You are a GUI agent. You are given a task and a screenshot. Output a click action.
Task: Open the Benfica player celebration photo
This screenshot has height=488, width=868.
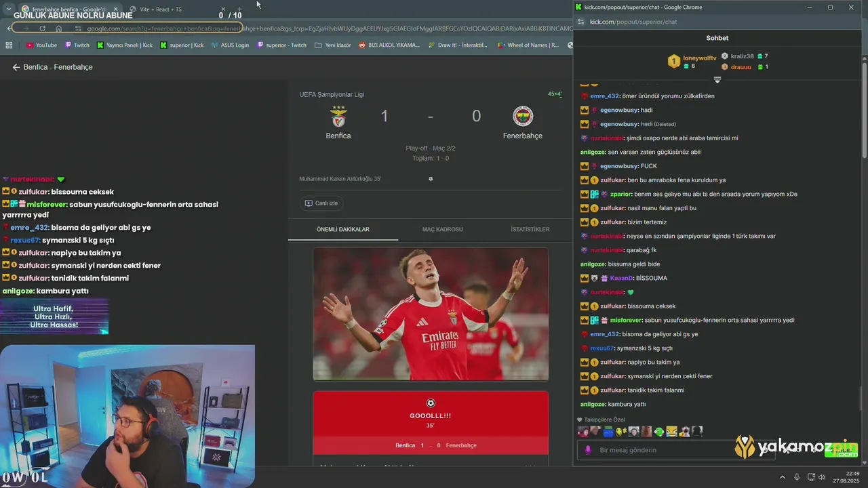click(431, 314)
